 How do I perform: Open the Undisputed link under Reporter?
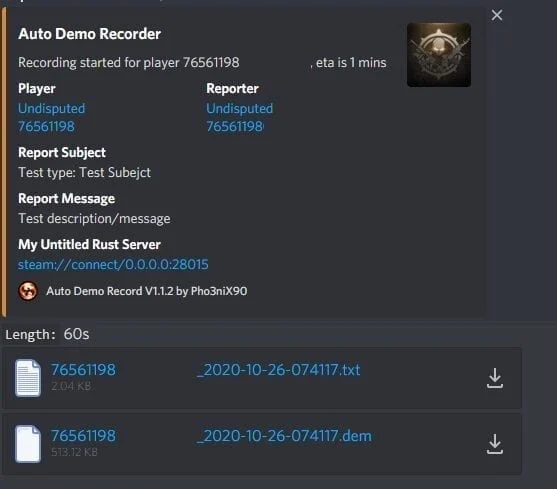240,108
